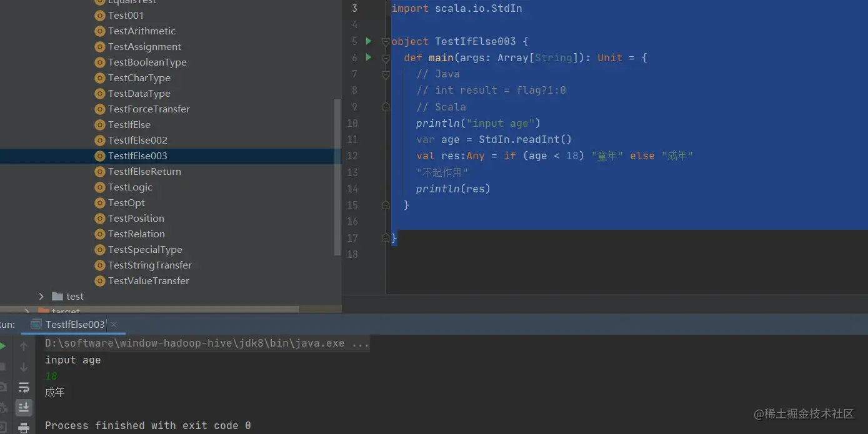Click console output '成年'

[x=55, y=392]
